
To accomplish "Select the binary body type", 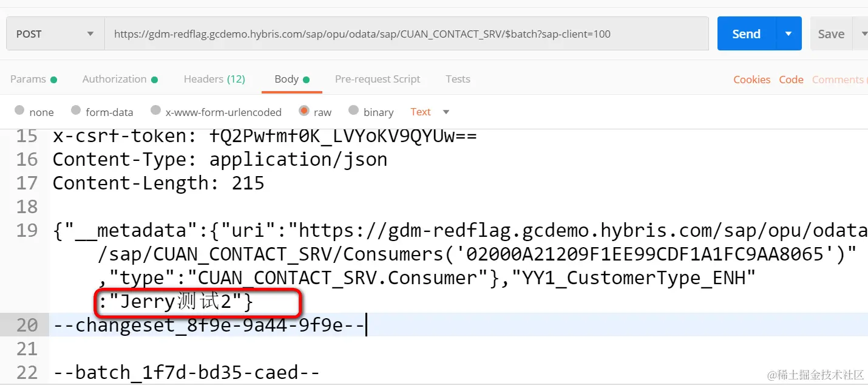I will point(371,112).
